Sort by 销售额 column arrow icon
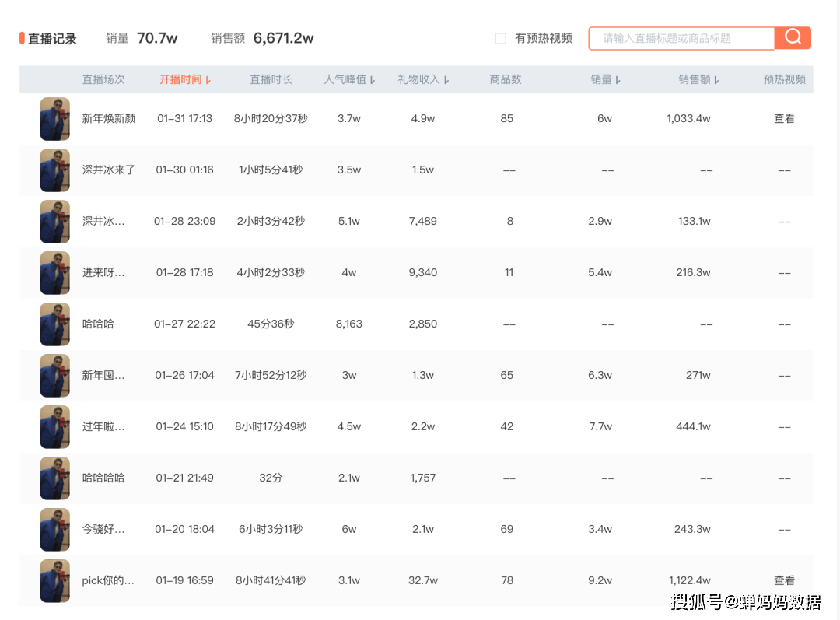This screenshot has height=620, width=840. 716,80
